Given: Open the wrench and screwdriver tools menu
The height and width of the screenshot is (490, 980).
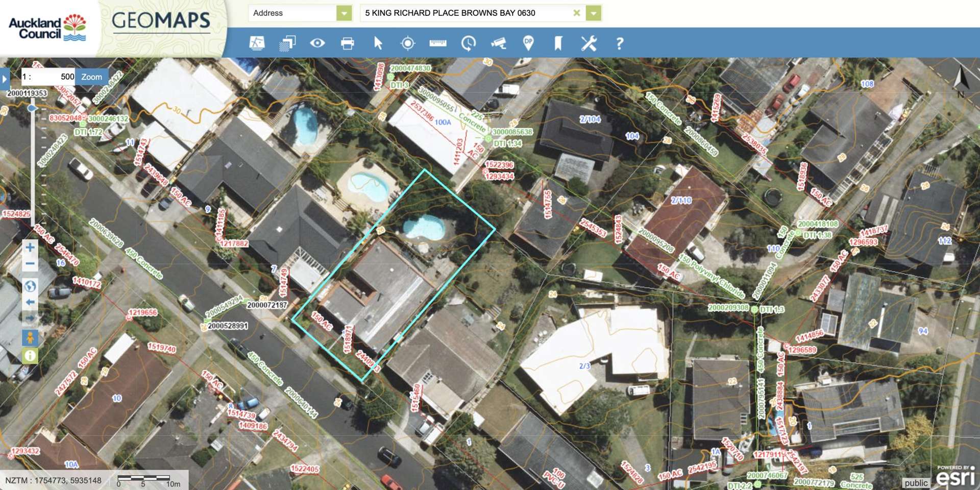Looking at the screenshot, I should (589, 43).
